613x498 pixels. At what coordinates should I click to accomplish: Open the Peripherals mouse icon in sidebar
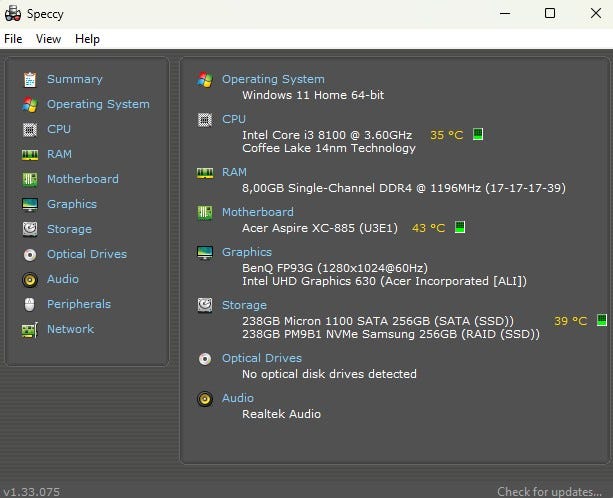(x=30, y=305)
